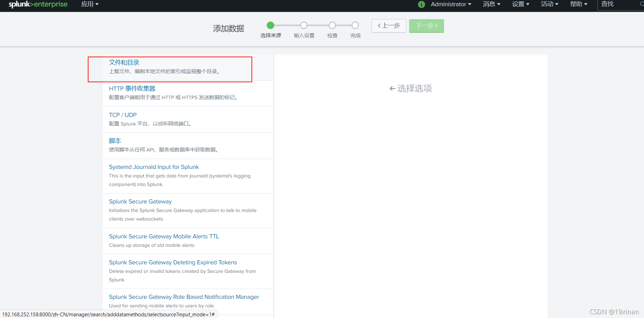Click the 添加数据 page title
The image size is (644, 318).
pyautogui.click(x=228, y=28)
